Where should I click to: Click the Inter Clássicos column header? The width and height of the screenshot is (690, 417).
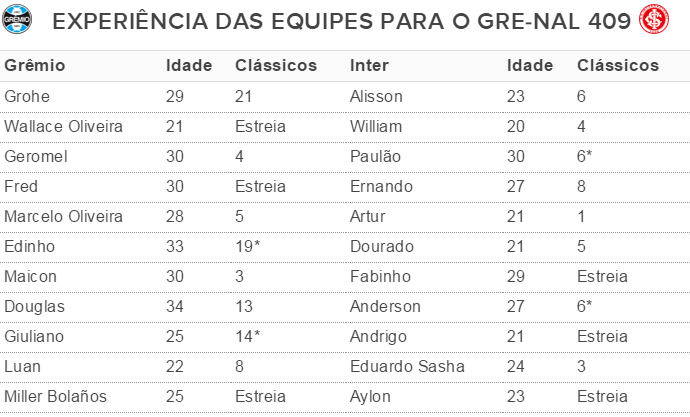click(618, 66)
